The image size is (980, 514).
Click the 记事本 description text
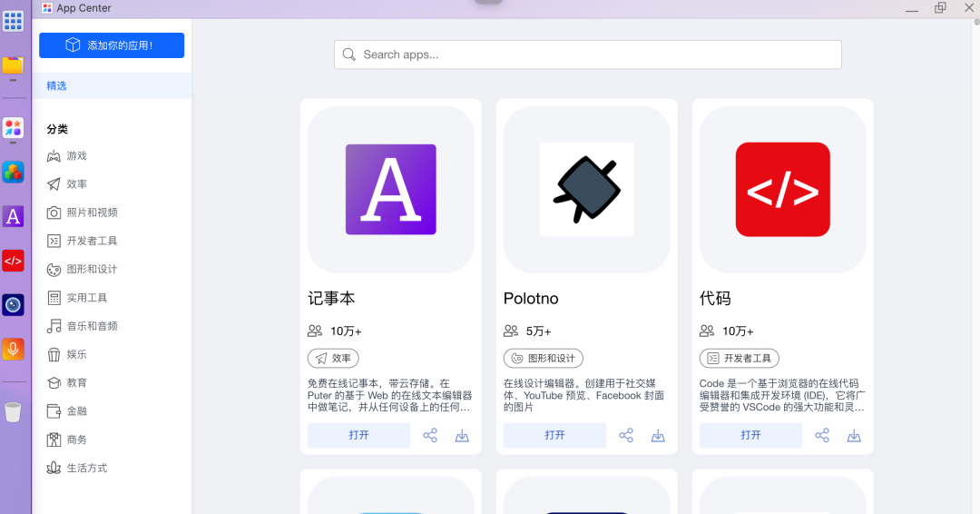390,395
